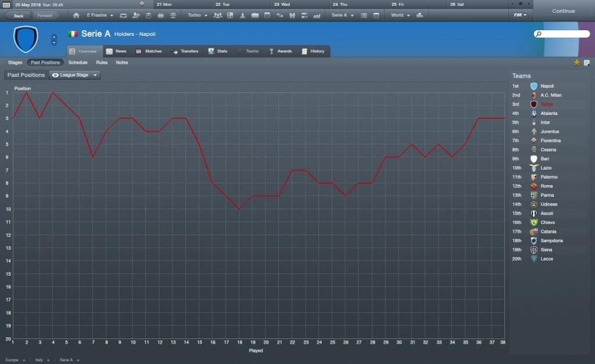Switch to the History tab
Image resolution: width=595 pixels, height=364 pixels.
click(x=313, y=51)
